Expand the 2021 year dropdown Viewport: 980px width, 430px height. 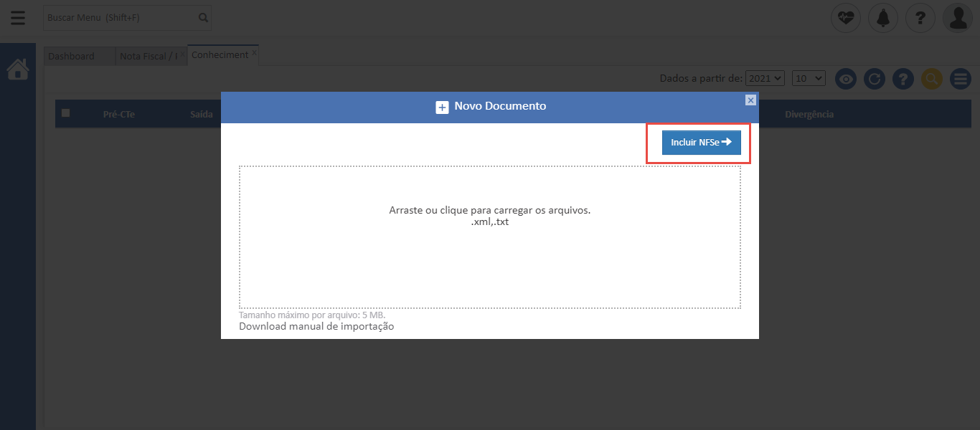(x=765, y=78)
